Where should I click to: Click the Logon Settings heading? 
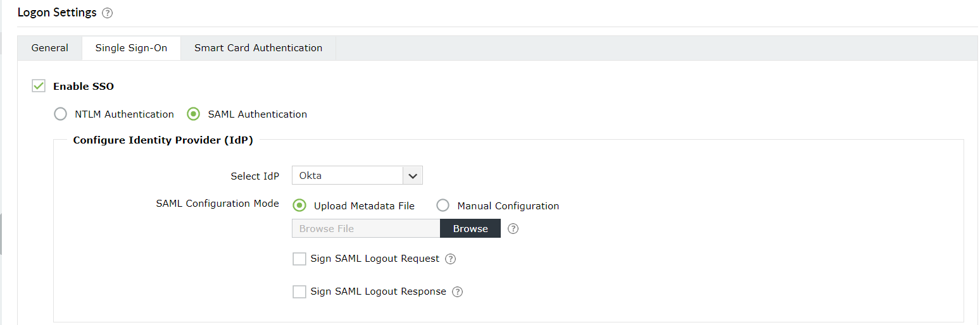coord(57,13)
